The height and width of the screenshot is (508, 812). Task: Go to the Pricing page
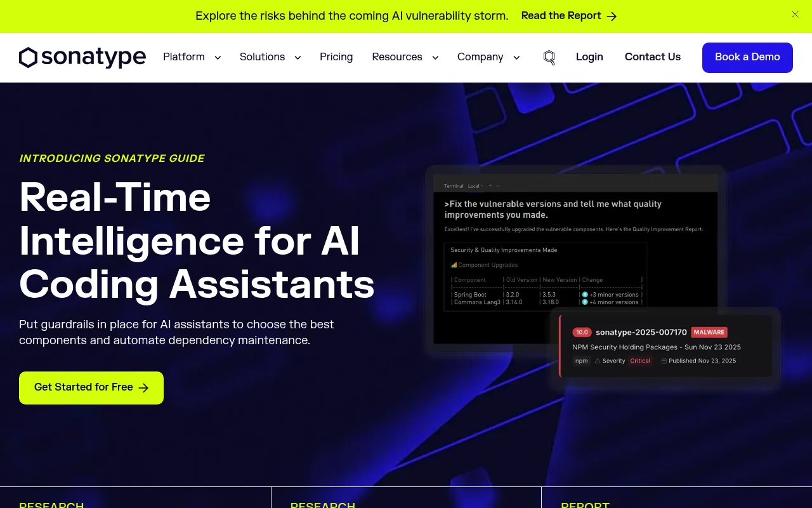tap(336, 57)
